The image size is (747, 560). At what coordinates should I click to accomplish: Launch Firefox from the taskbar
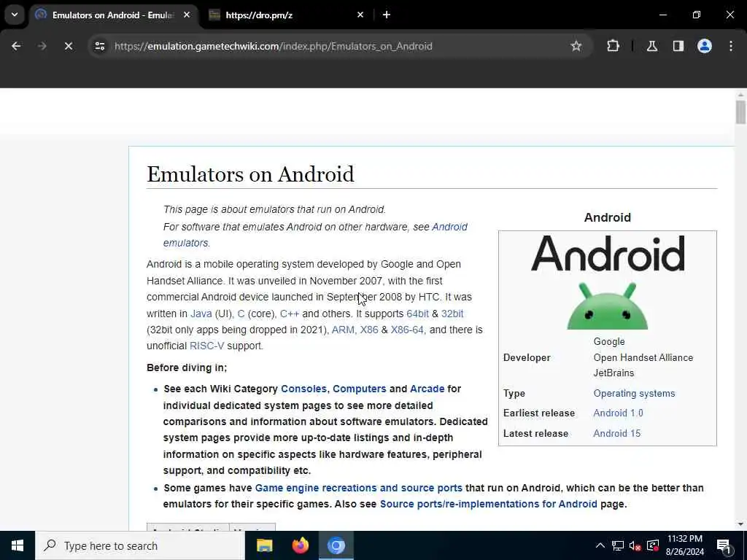(x=300, y=545)
